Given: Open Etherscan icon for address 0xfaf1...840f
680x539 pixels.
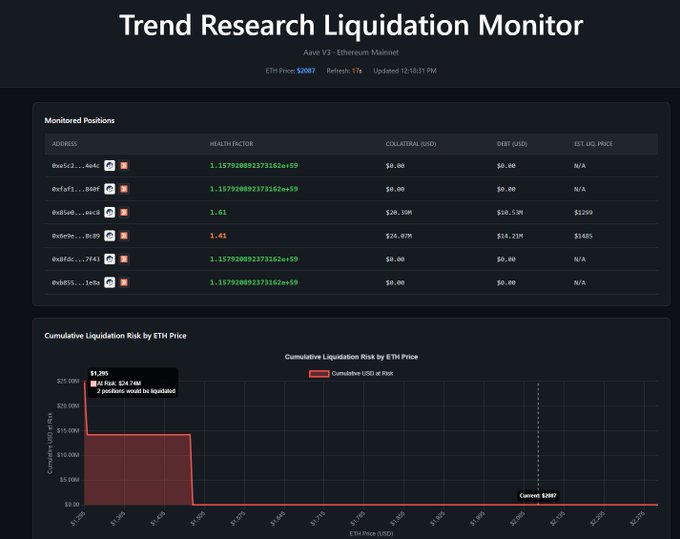Looking at the screenshot, I should click(x=110, y=189).
